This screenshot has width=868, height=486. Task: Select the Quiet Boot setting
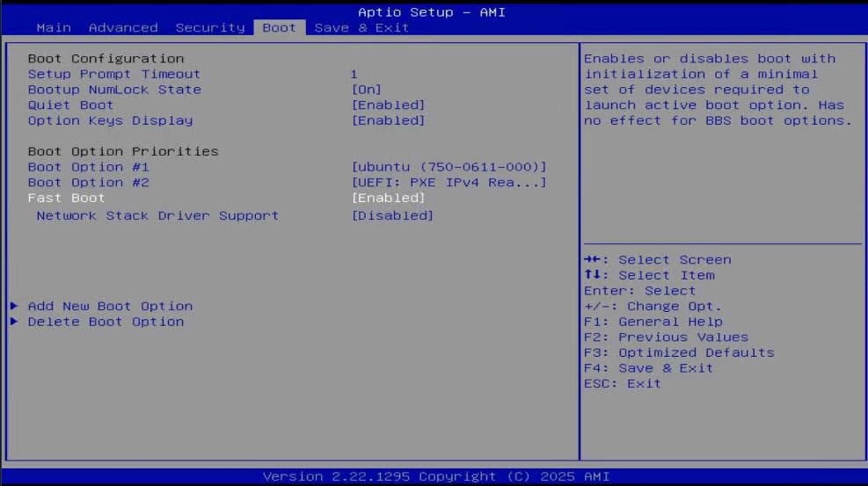point(70,105)
